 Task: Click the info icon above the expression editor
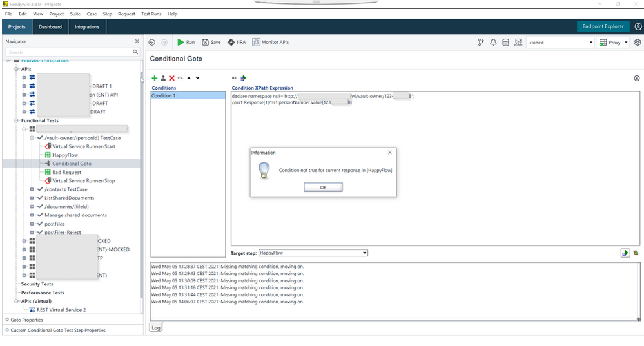[637, 78]
